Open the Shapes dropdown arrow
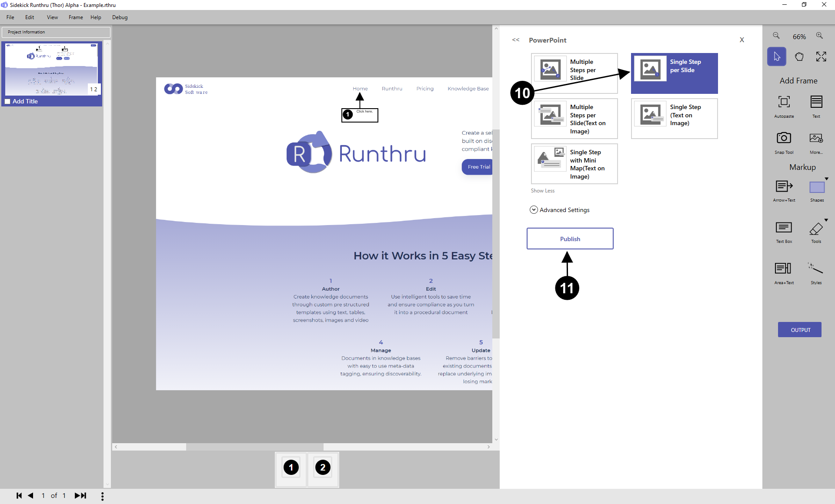Viewport: 835px width, 504px height. pyautogui.click(x=827, y=179)
